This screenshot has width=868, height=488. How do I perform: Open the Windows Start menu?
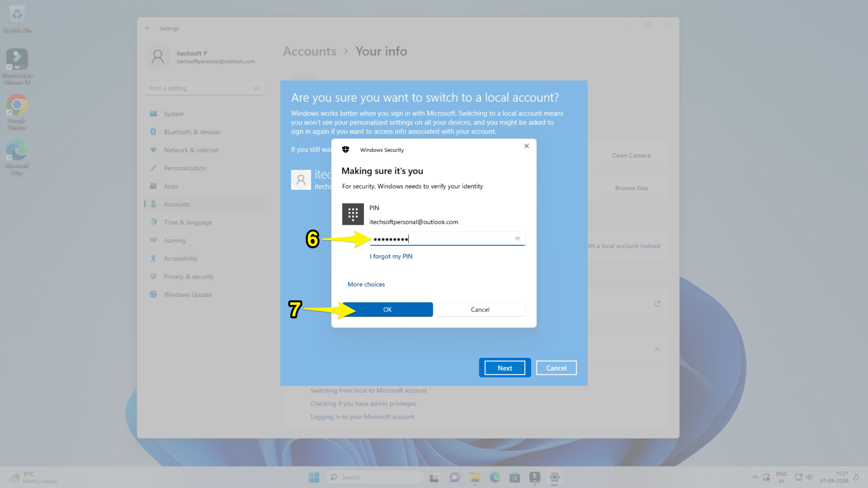click(314, 477)
